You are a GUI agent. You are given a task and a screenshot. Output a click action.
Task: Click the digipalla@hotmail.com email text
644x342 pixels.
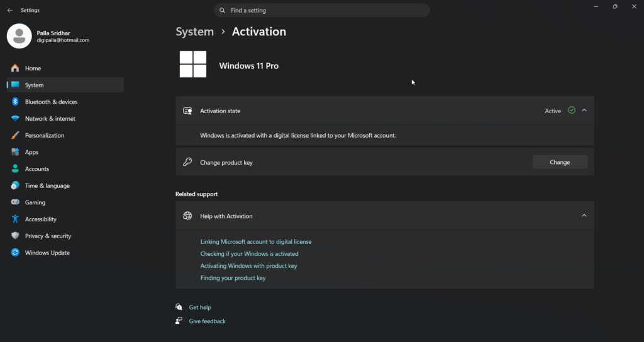(63, 40)
